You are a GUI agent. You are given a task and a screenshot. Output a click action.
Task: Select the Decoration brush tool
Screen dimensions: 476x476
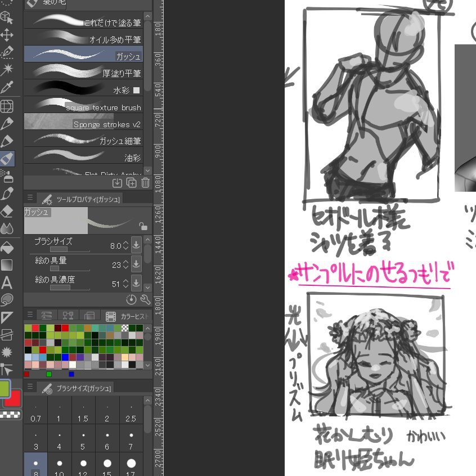[7, 194]
